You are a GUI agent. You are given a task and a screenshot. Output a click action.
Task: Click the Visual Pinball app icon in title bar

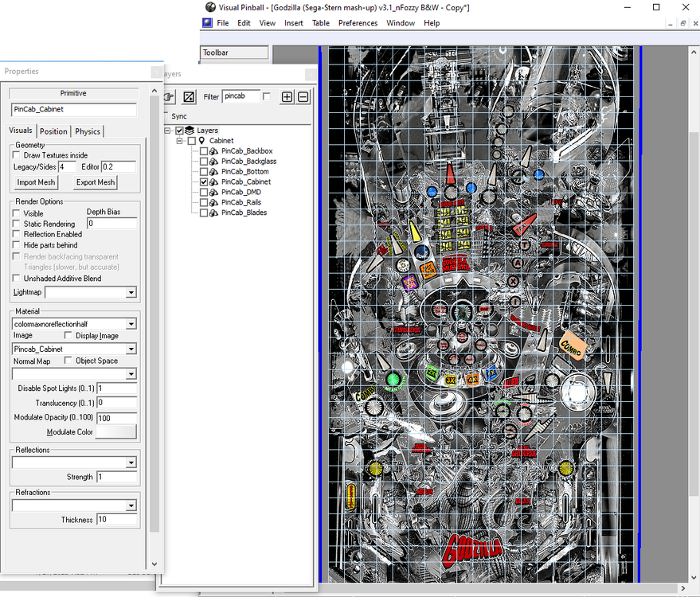[210, 7]
